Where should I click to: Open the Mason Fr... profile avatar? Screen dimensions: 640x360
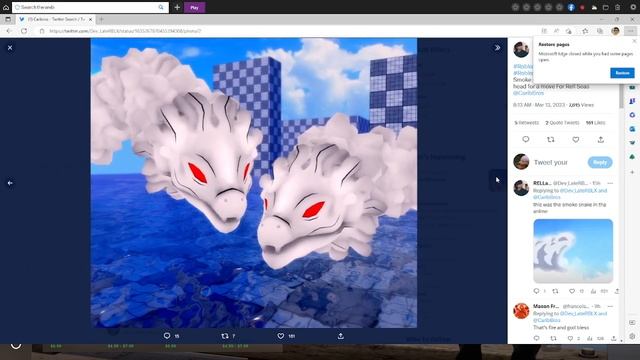tap(521, 311)
